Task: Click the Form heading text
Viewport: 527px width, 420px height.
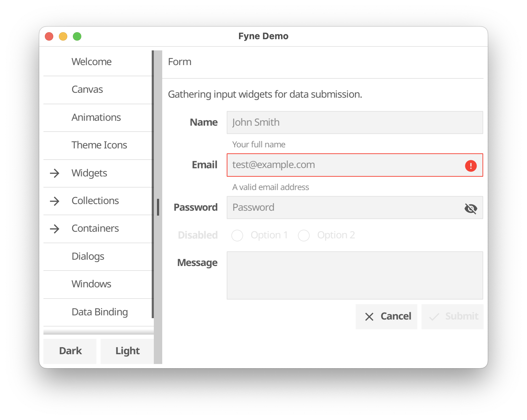Action: pyautogui.click(x=180, y=62)
